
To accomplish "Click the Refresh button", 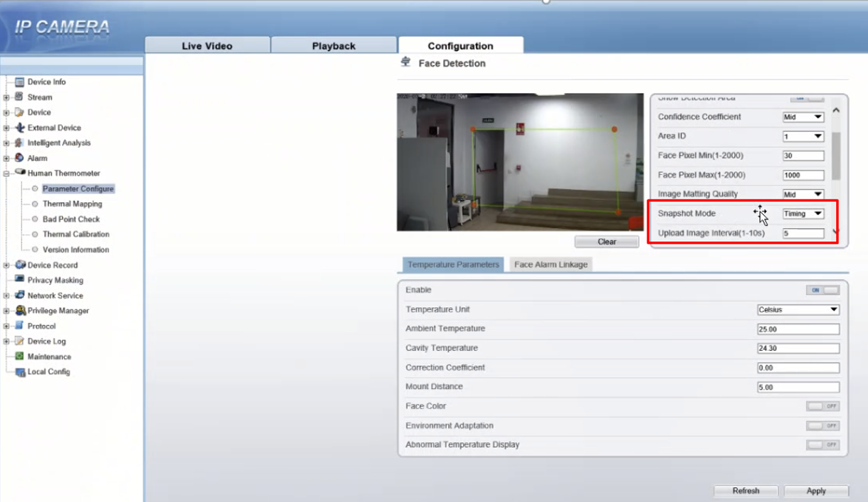I will (x=745, y=491).
